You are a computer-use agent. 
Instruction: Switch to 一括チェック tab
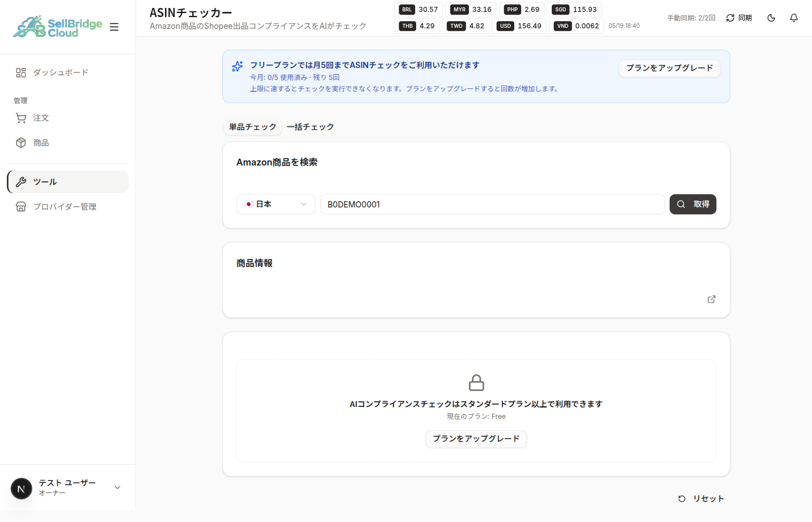[x=310, y=127]
